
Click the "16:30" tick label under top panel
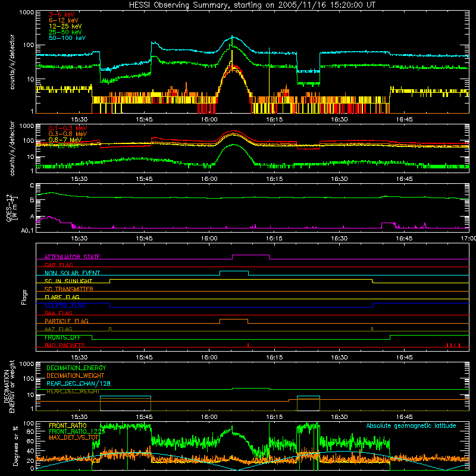pos(339,120)
